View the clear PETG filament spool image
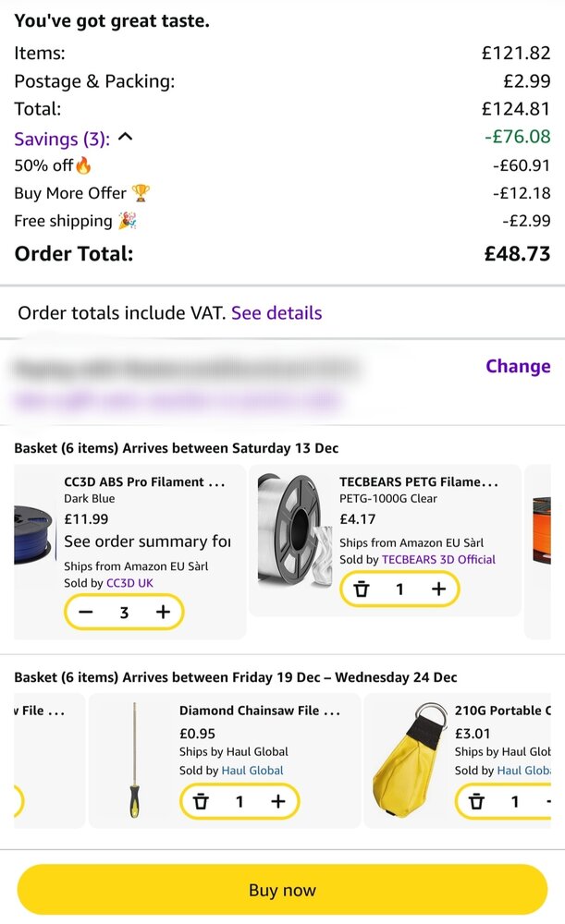Image resolution: width=565 pixels, height=924 pixels. [x=293, y=531]
